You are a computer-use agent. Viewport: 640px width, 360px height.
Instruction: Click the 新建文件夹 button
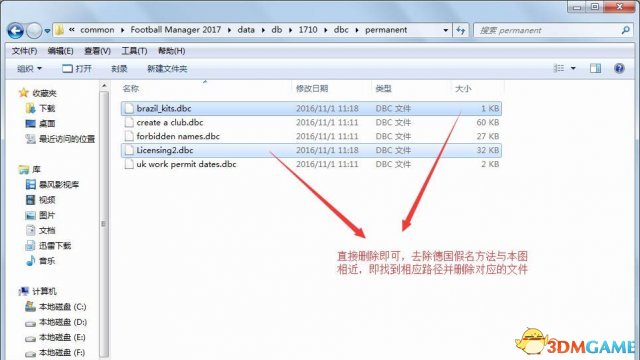[x=167, y=69]
